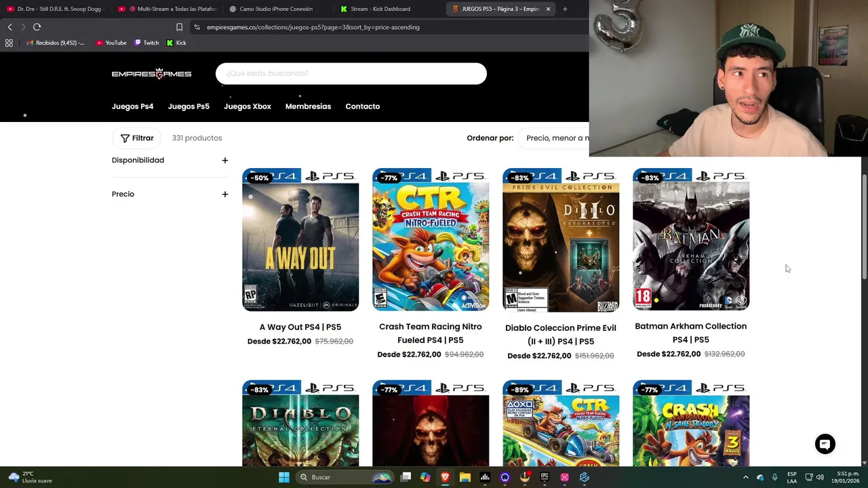Open Crash N. Sane Trilogy cover

[691, 423]
